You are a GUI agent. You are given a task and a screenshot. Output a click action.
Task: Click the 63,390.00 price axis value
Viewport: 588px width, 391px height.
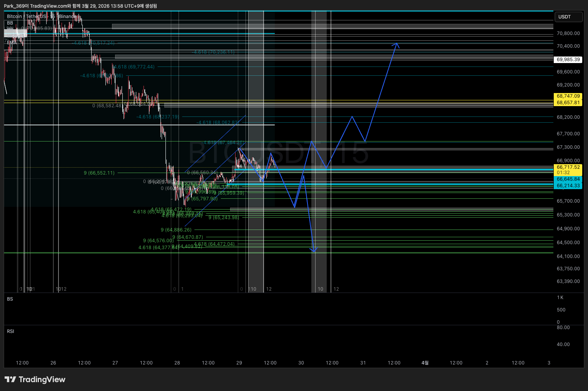[x=568, y=281]
